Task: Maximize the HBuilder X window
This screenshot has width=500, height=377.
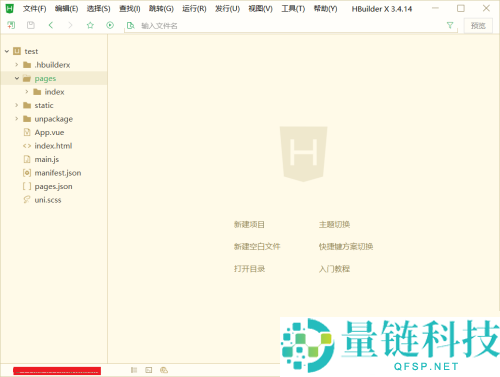Action: pos(461,8)
